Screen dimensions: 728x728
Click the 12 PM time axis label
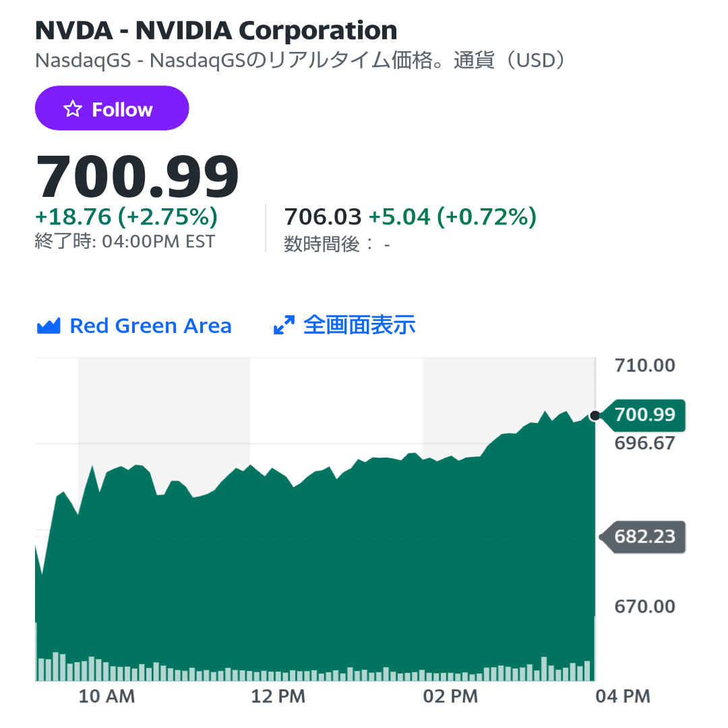[278, 696]
